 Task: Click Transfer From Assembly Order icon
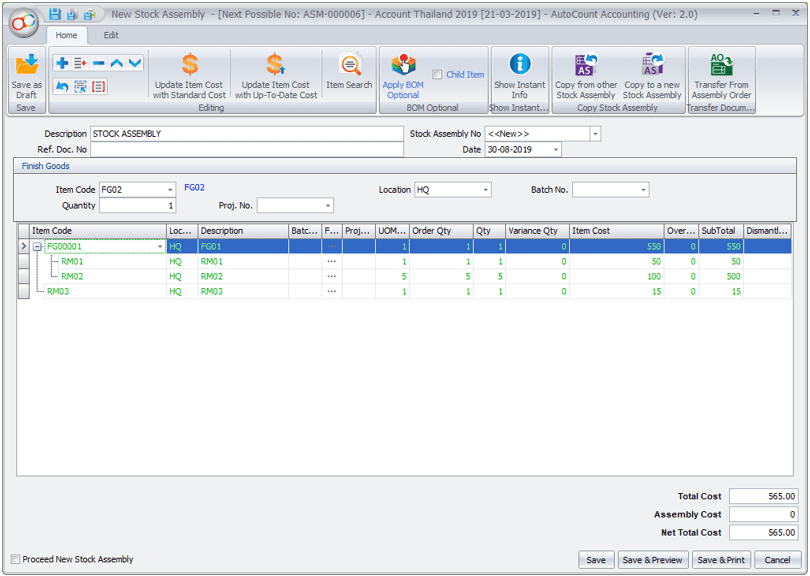pyautogui.click(x=721, y=67)
